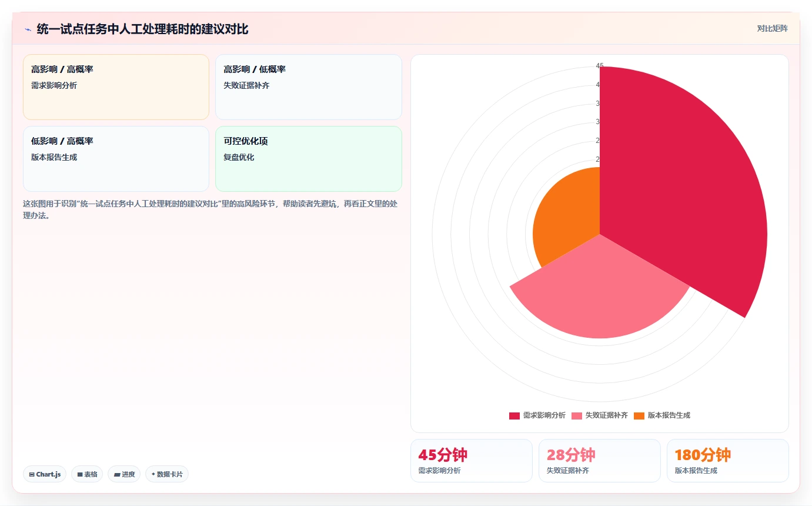Click the 180分钟 stat card

click(x=728, y=461)
